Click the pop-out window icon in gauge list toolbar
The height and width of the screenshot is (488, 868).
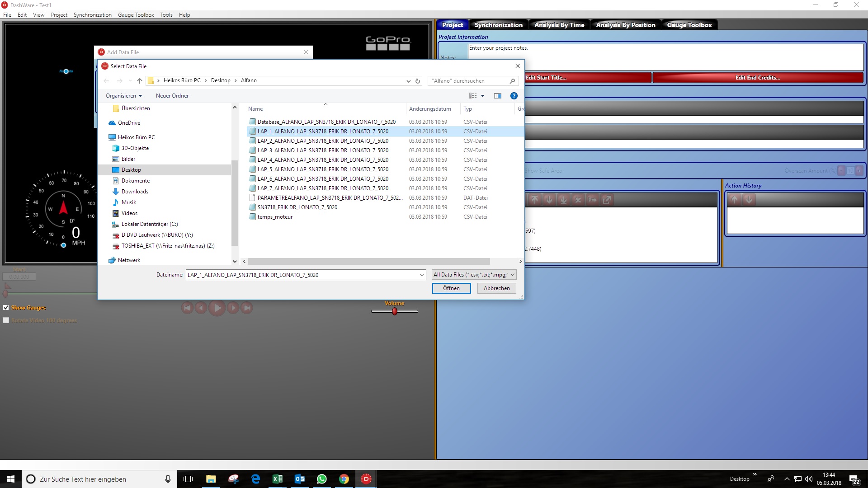607,200
